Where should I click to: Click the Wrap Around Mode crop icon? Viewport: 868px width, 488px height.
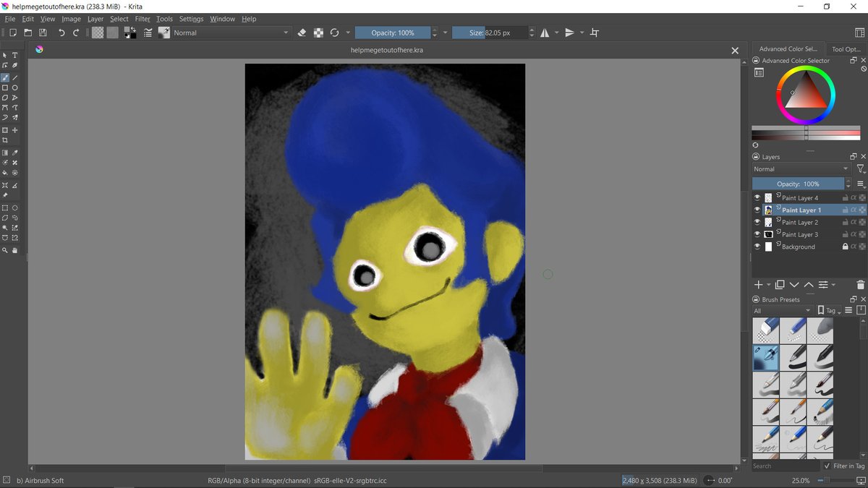point(595,33)
